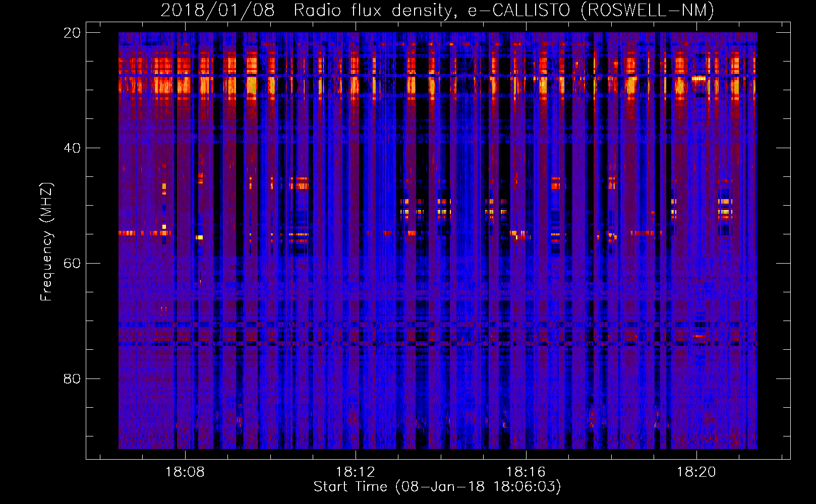Click the date "2018/01/08" in the title
Image resolution: width=816 pixels, height=504 pixels.
tap(217, 10)
